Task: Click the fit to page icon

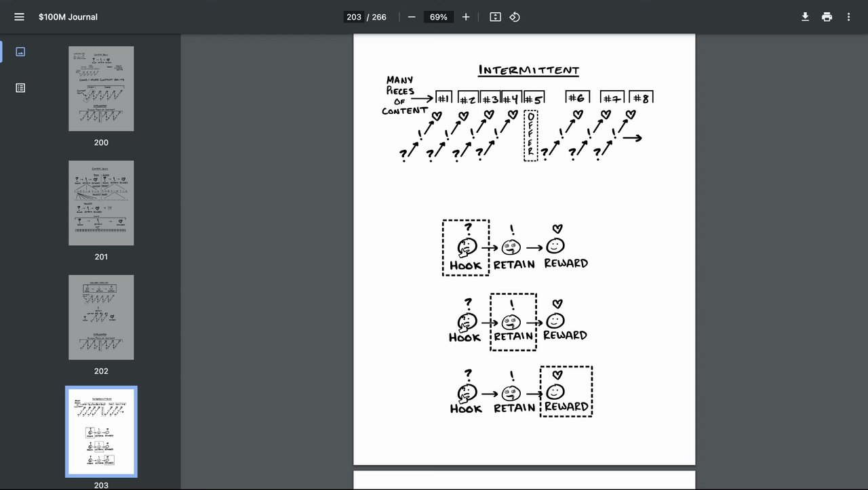Action: click(495, 17)
